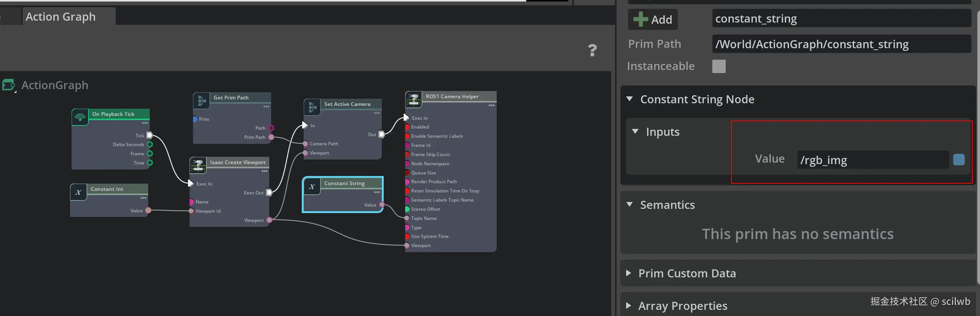Screen dimensions: 980x316
Task: Expand the Array Properties section
Action: pos(628,306)
